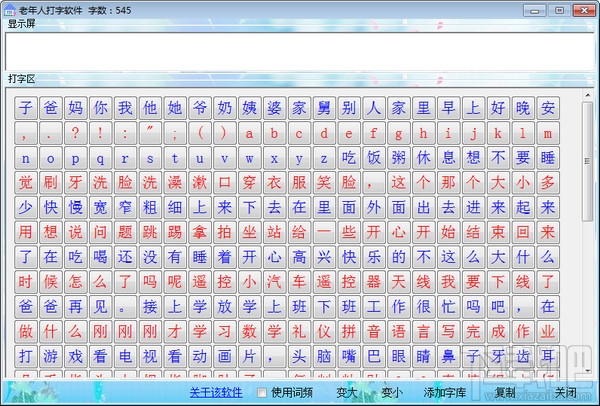The height and width of the screenshot is (406, 600).
Task: Select the 高 character key
Action: click(x=299, y=257)
